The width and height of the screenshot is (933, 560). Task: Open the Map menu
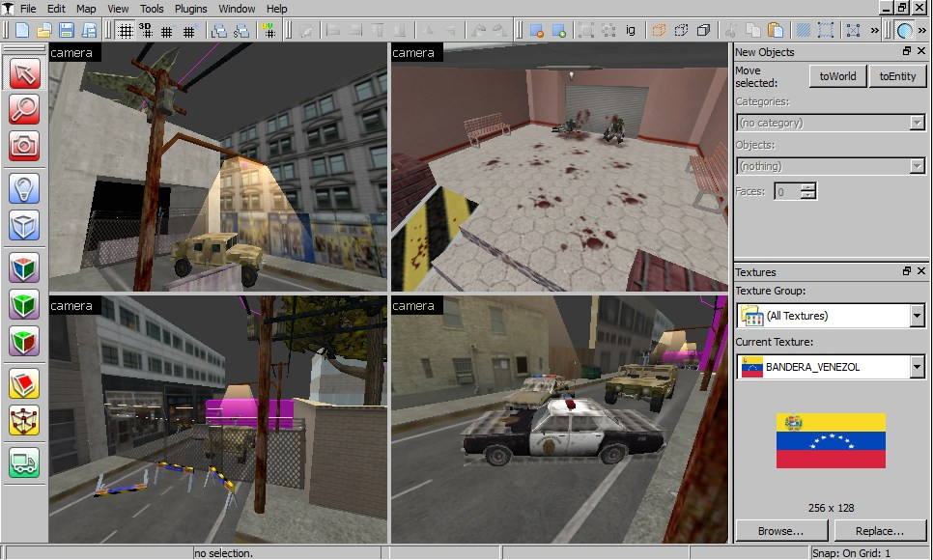point(86,9)
